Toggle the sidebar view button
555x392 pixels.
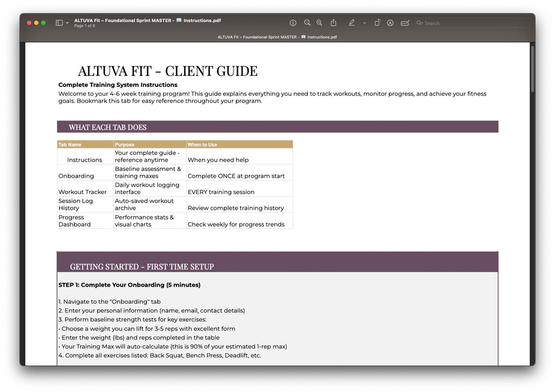point(59,23)
